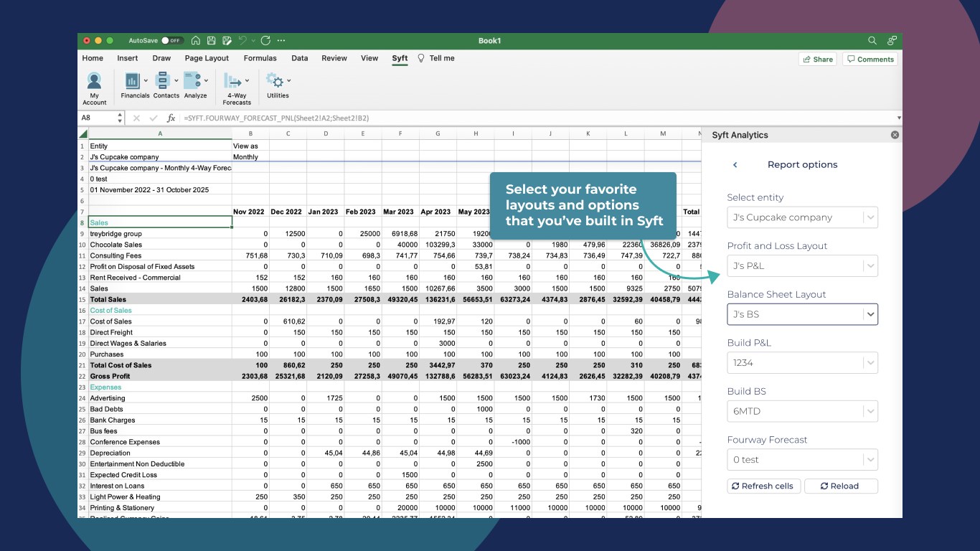Select the 'Total Sales' cell
Viewport: 980px width, 551px height.
[x=160, y=300]
